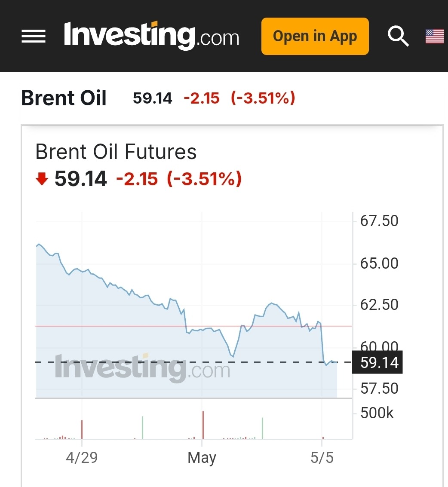Click the black 59.14 current price tag
Image resolution: width=448 pixels, height=487 pixels.
point(377,362)
